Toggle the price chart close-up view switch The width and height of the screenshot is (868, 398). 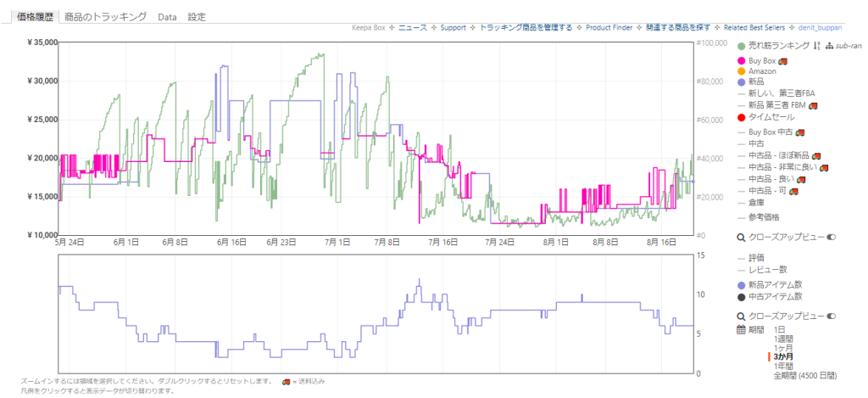click(x=831, y=238)
